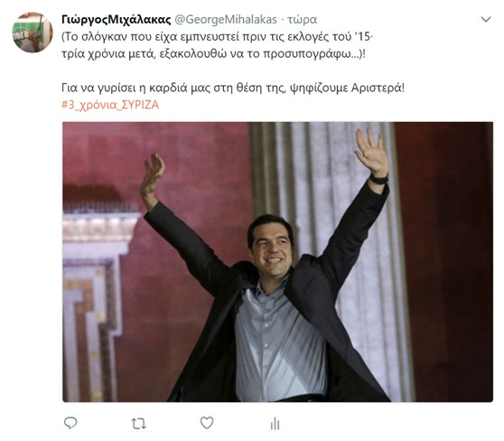Click the ornate column capital in photo
The image size is (504, 441).
(x=99, y=225)
